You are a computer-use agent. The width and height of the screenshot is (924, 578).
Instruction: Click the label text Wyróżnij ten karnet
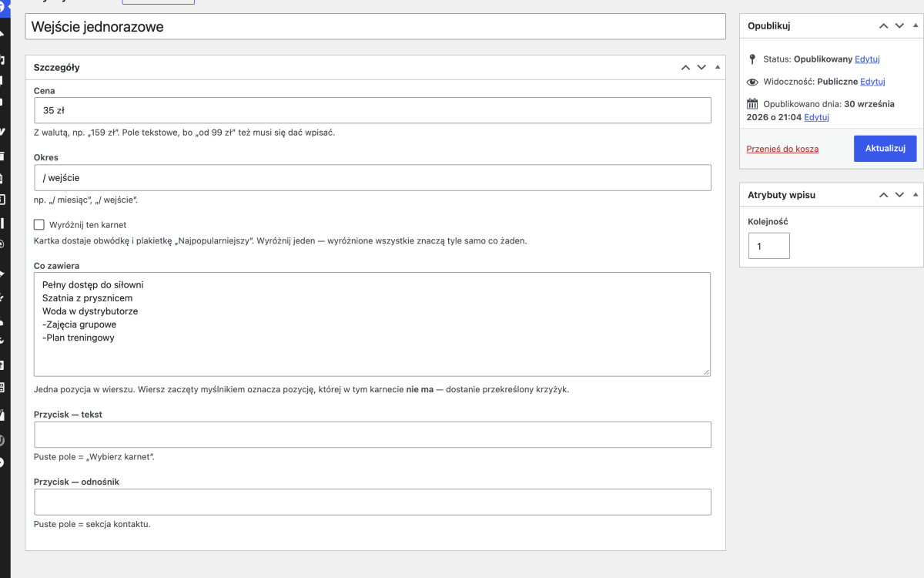(88, 225)
